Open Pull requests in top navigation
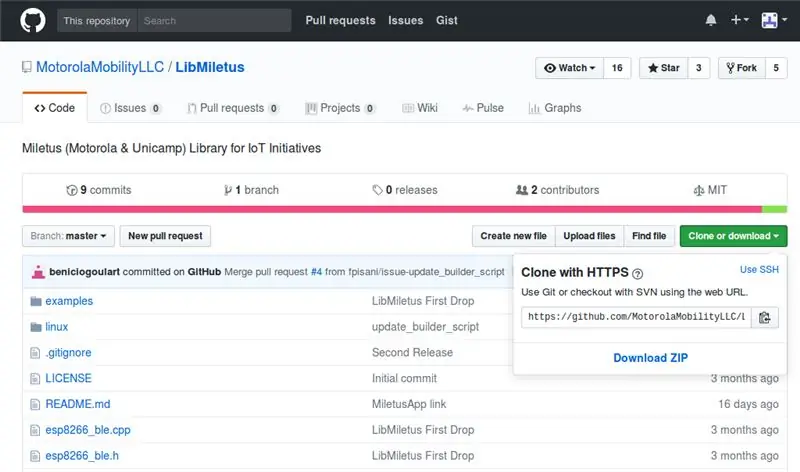Image resolution: width=800 pixels, height=472 pixels. [340, 20]
